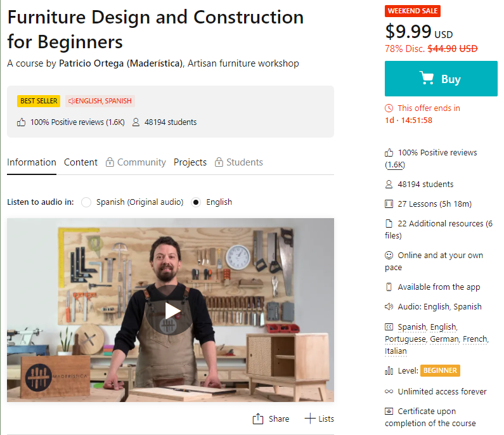Click the speaker icon on language badge
The image size is (504, 435).
tap(72, 101)
